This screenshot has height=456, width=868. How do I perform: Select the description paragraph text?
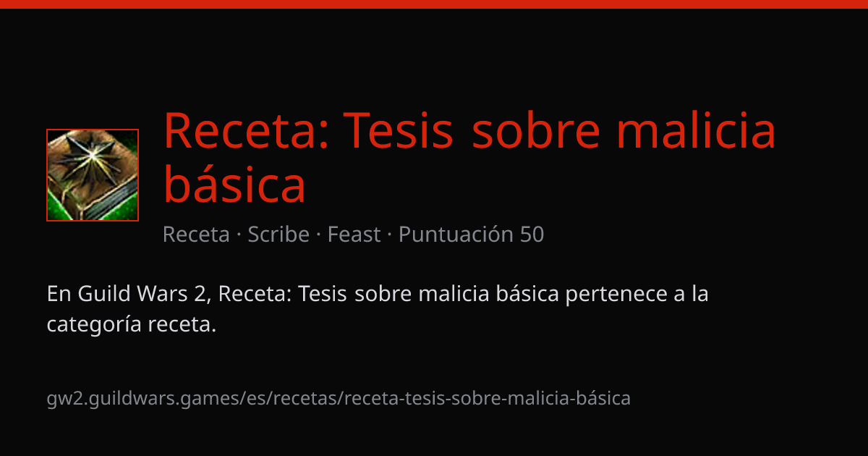click(x=378, y=310)
